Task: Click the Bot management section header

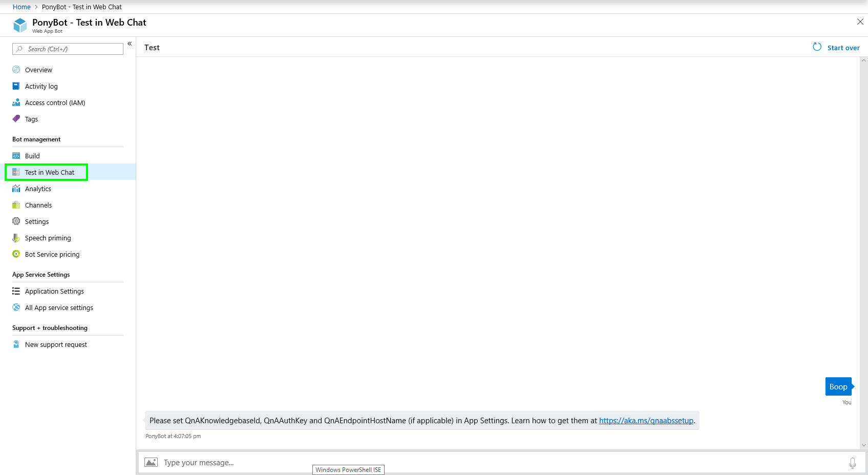Action: tap(36, 139)
